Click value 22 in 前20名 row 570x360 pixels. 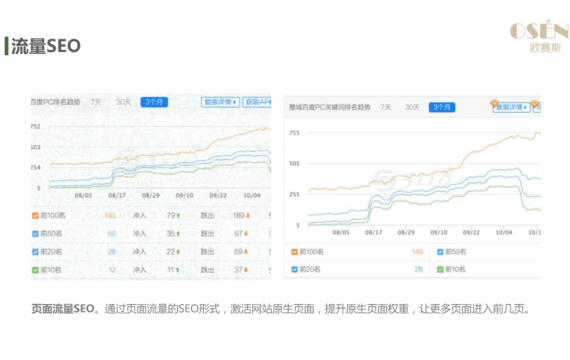coord(171,252)
